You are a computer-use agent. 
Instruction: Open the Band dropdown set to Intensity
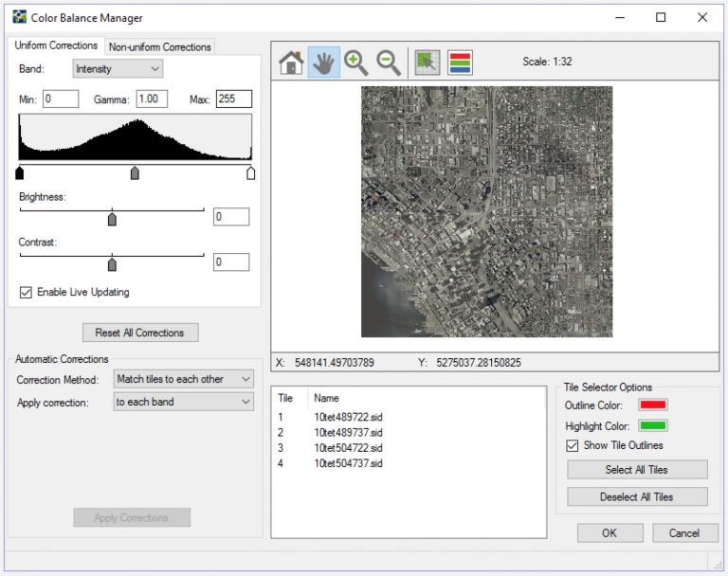[x=118, y=68]
